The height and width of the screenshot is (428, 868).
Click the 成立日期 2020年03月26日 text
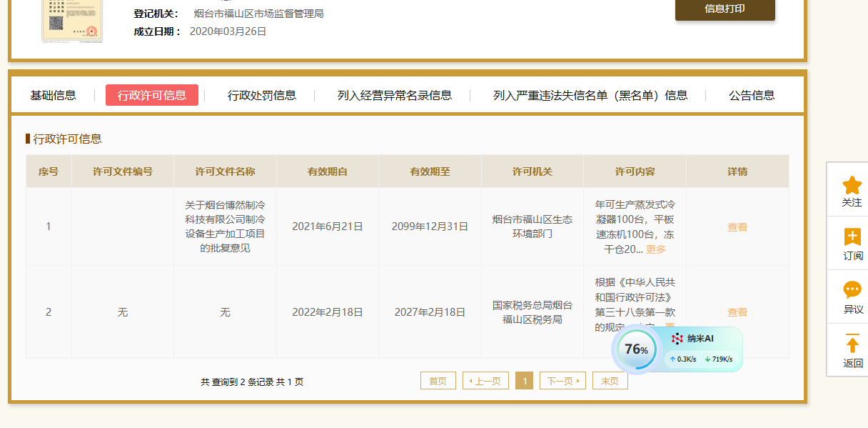(200, 31)
